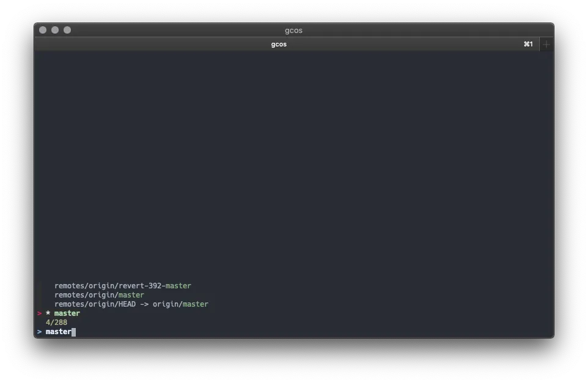Image resolution: width=588 pixels, height=383 pixels.
Task: Click the prompt arrow on the input line
Action: click(39, 331)
